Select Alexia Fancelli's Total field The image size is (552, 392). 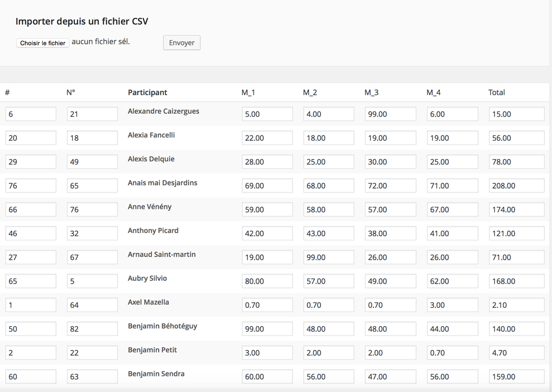[516, 138]
